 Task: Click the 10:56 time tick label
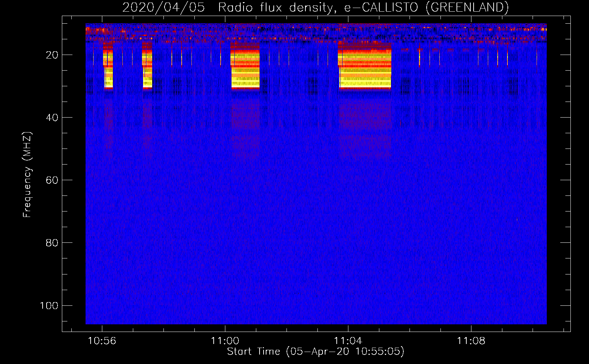102,341
